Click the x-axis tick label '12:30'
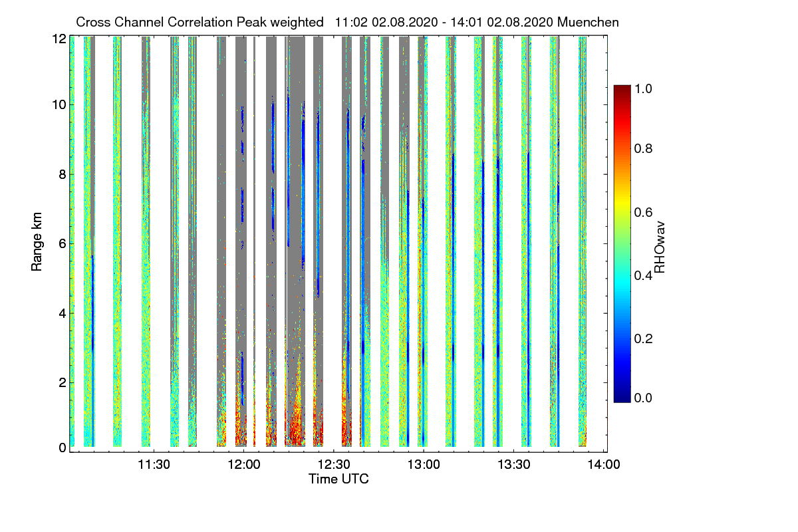The image size is (798, 532). pyautogui.click(x=334, y=465)
